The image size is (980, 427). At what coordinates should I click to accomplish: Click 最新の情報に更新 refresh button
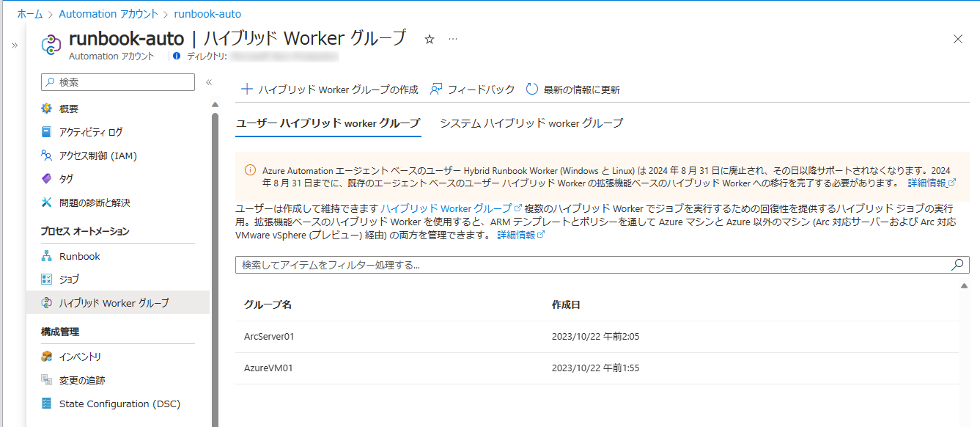pyautogui.click(x=573, y=90)
